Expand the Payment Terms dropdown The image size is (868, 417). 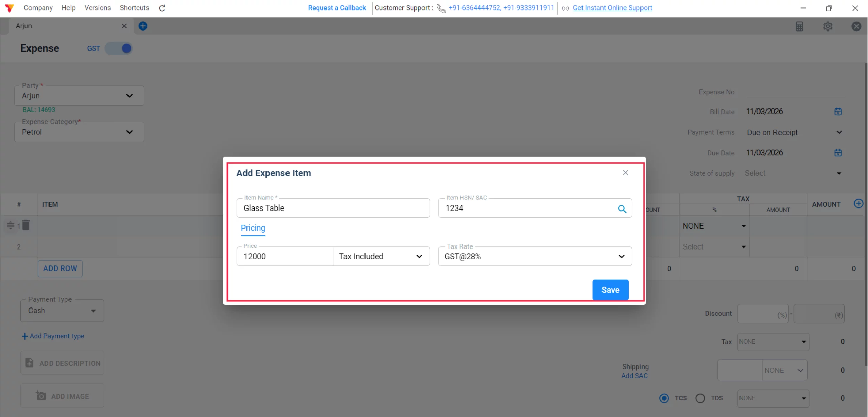click(839, 132)
